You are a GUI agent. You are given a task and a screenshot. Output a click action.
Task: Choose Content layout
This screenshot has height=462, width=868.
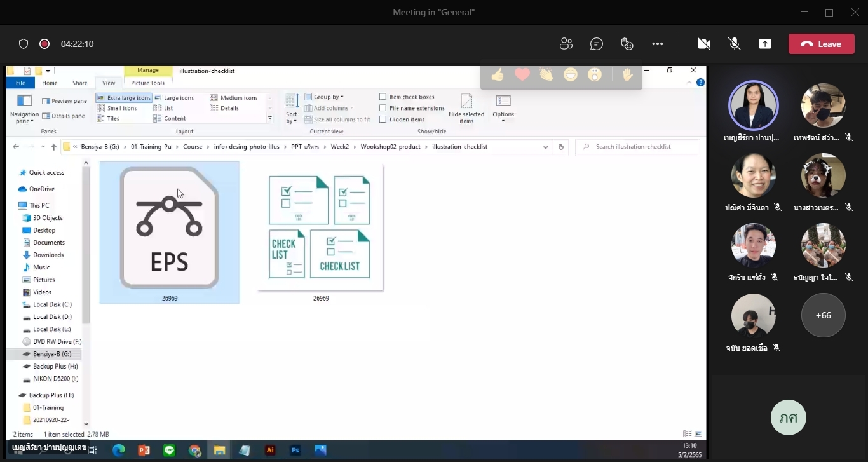tap(170, 118)
